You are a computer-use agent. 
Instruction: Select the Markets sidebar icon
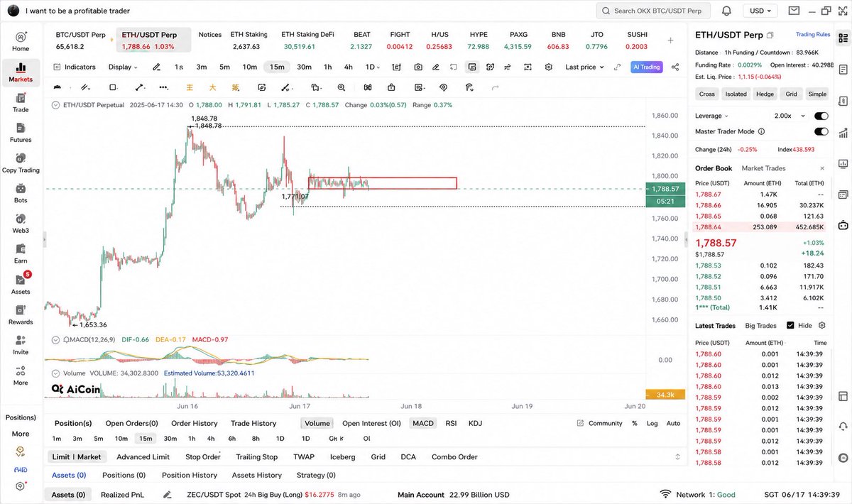pos(21,72)
